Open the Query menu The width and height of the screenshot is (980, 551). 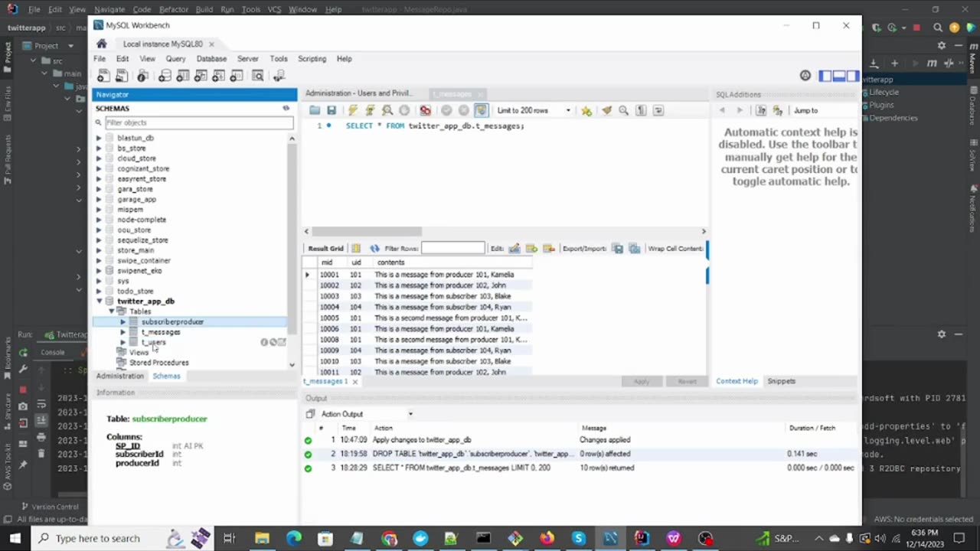[175, 59]
